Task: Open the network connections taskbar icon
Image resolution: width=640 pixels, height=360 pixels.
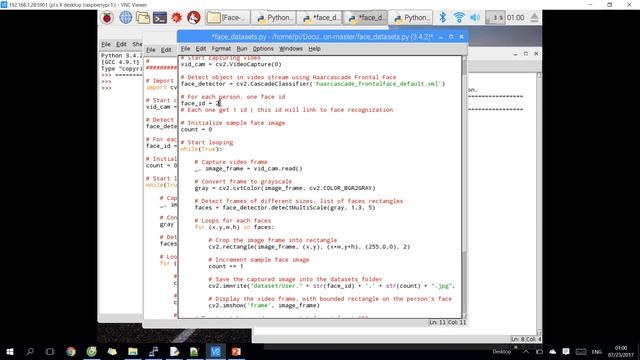Action: tap(153, 351)
